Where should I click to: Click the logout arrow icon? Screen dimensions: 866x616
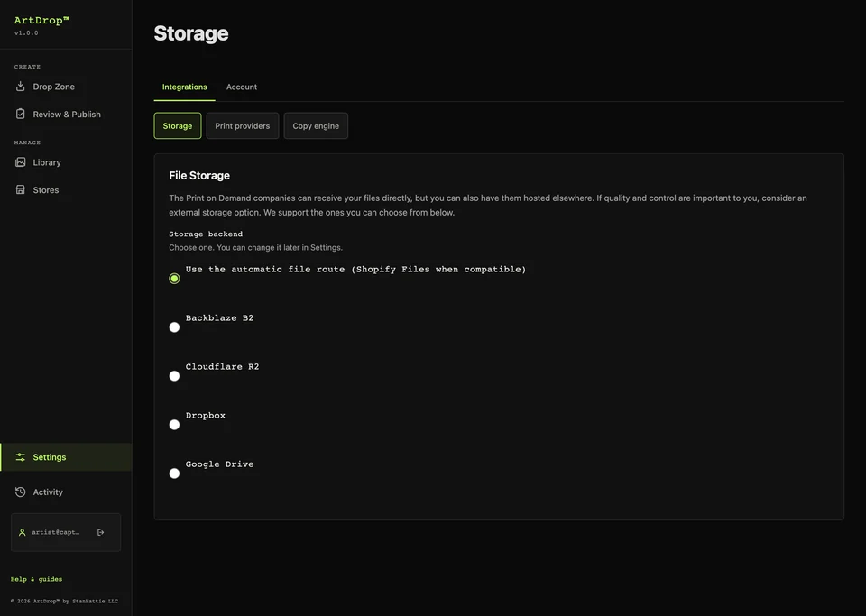pos(100,533)
